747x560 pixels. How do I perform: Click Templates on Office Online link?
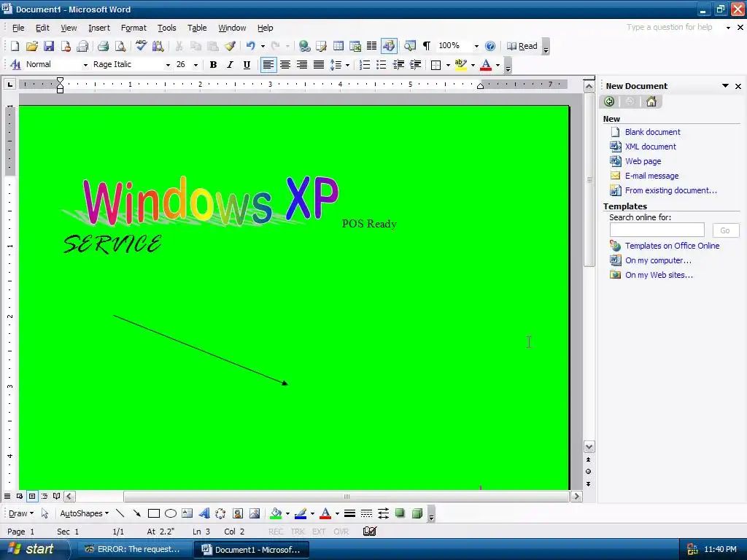672,246
